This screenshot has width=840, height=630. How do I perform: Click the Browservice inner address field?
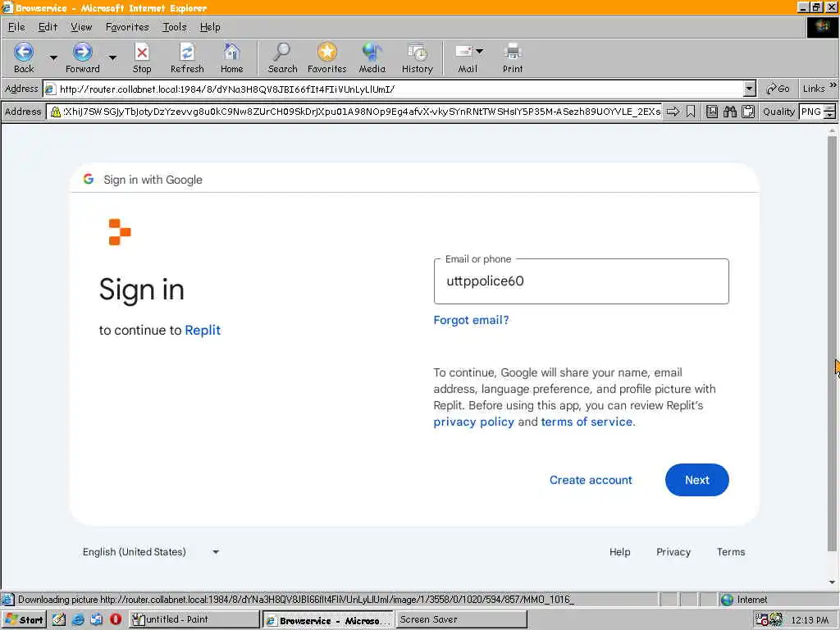[x=354, y=112]
